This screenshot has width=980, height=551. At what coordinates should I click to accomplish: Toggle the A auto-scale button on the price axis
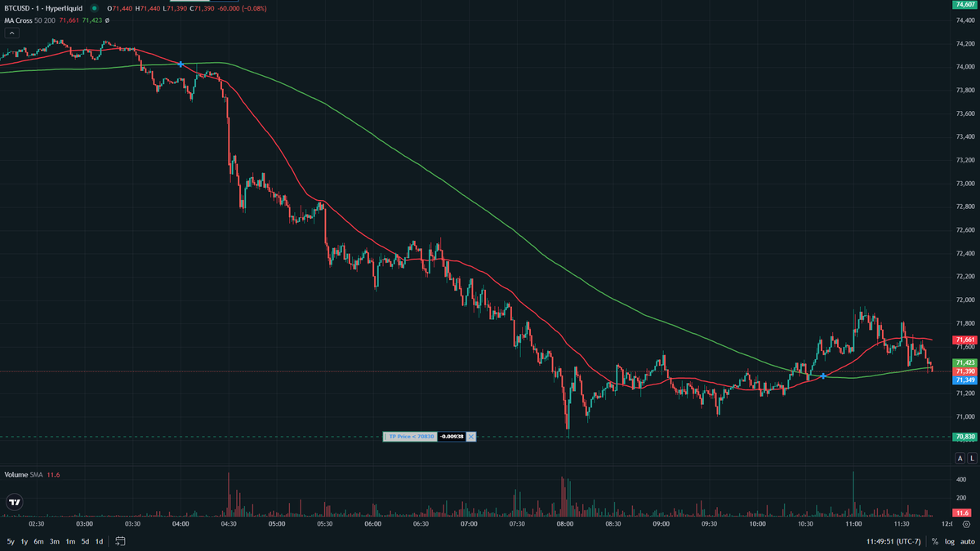(x=960, y=459)
